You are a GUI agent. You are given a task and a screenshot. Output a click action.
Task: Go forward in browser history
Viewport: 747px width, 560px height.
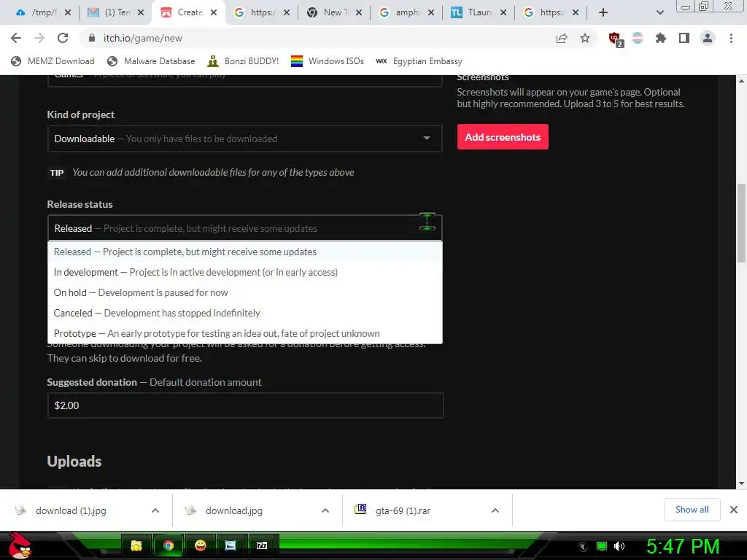coord(39,38)
